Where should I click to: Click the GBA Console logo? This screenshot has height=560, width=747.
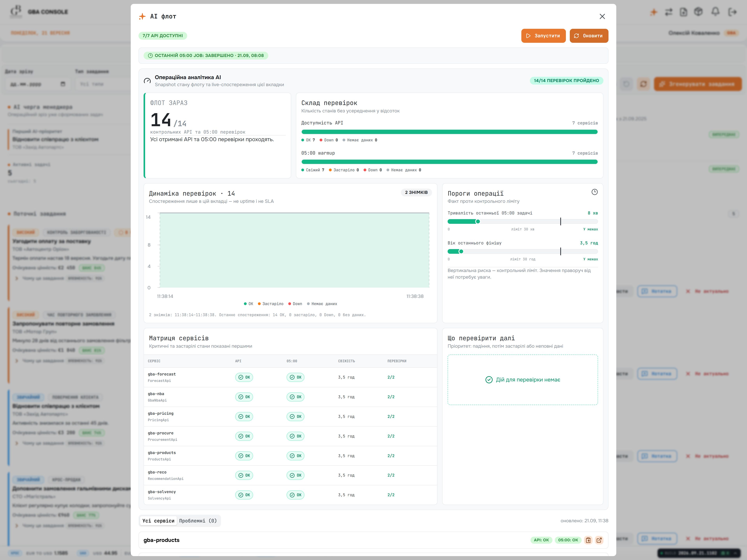click(x=16, y=11)
